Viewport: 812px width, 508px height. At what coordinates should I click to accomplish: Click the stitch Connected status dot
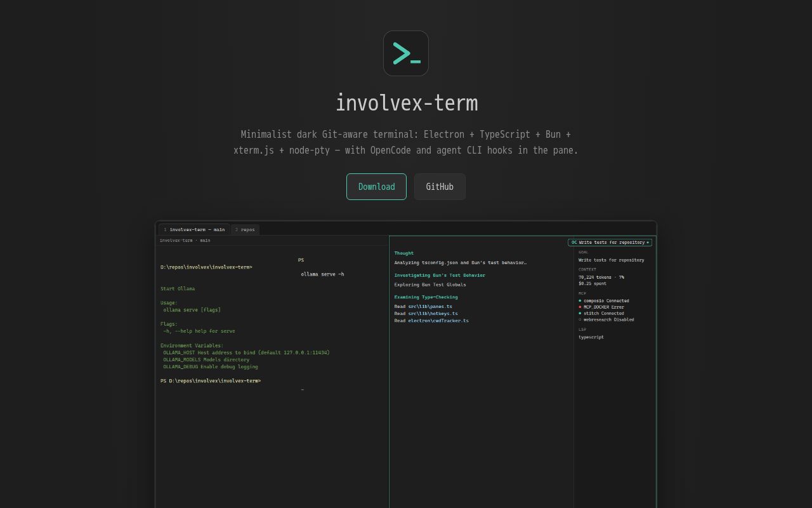point(580,314)
